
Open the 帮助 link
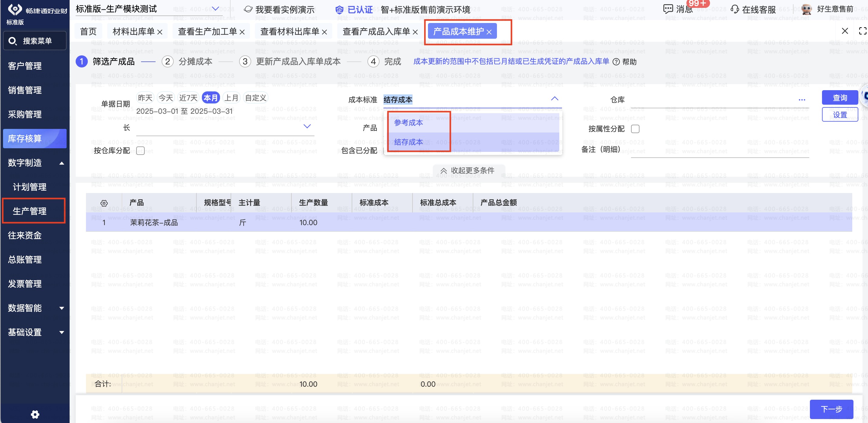pos(629,62)
